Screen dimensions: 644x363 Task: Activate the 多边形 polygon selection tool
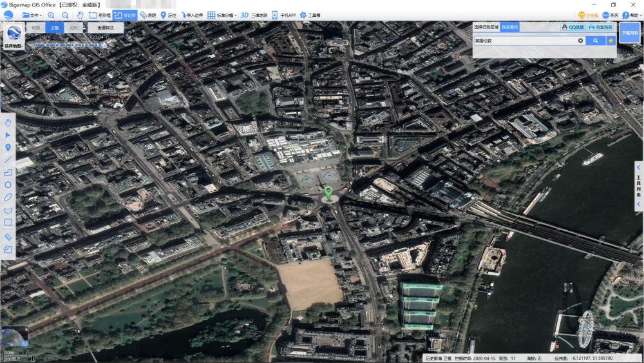pyautogui.click(x=125, y=15)
